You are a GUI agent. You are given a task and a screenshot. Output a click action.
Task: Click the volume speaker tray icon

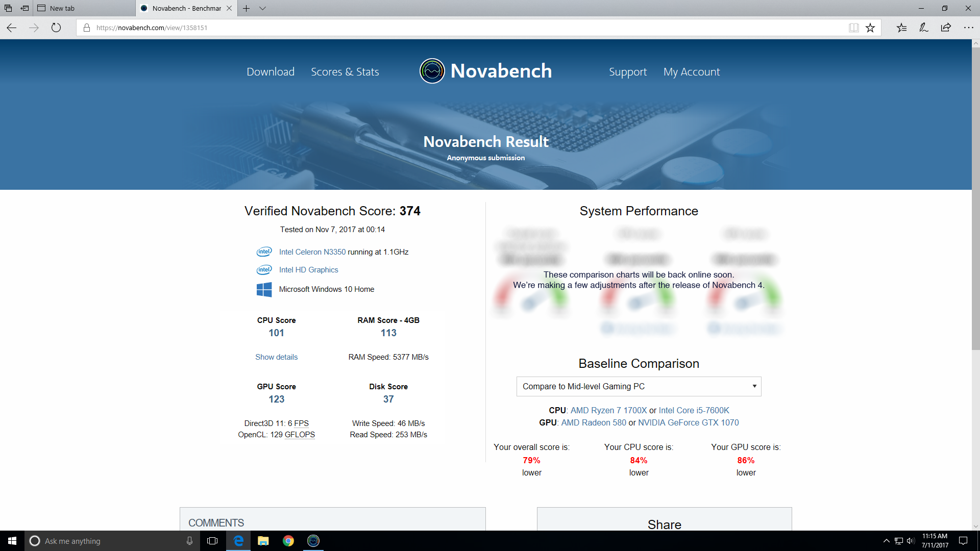tap(911, 541)
